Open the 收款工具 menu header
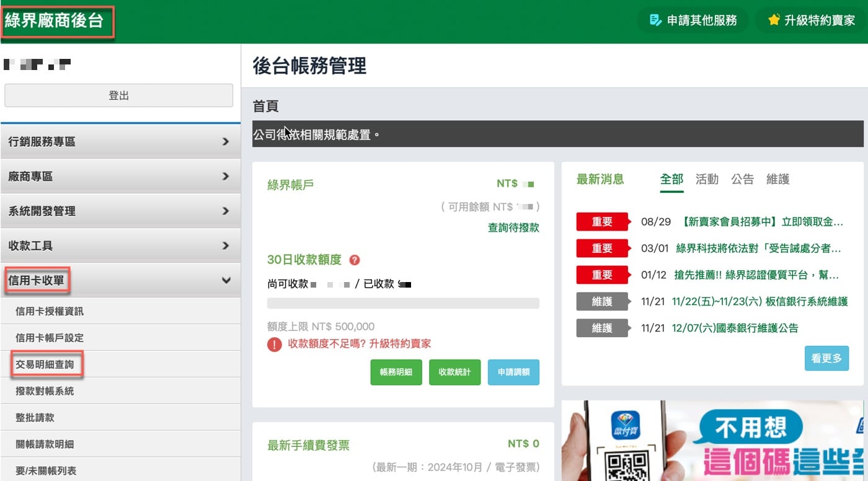Viewport: 868px width, 481px height. point(120,246)
